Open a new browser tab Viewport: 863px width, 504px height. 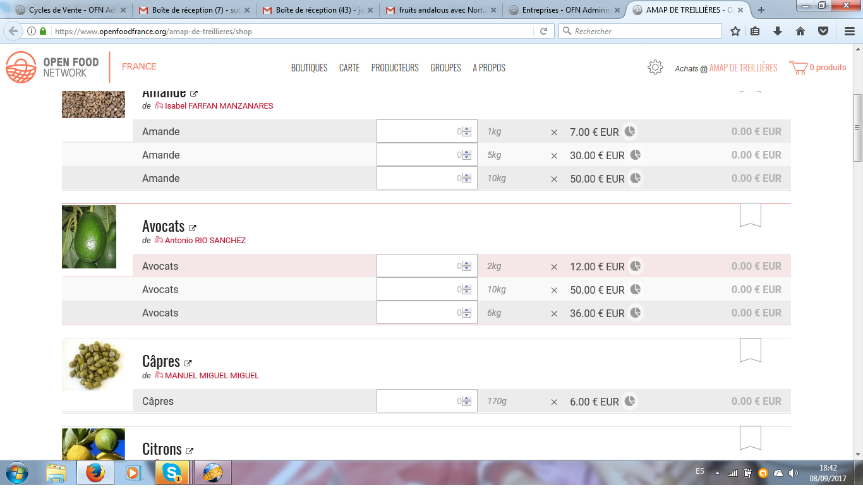(761, 10)
